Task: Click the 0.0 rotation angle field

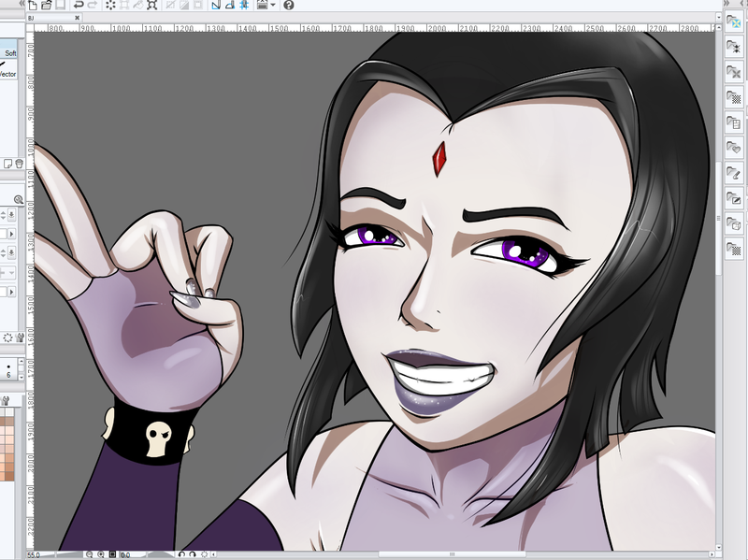Action: tap(126, 555)
